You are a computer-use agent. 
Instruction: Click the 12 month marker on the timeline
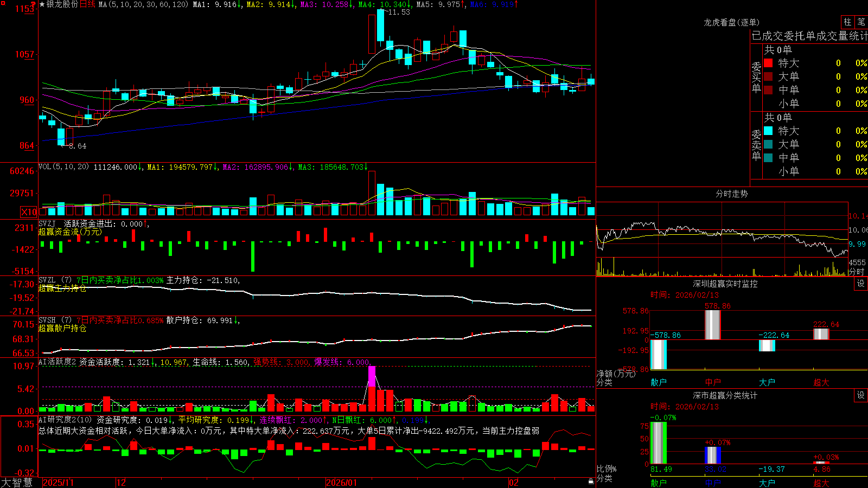coord(121,483)
